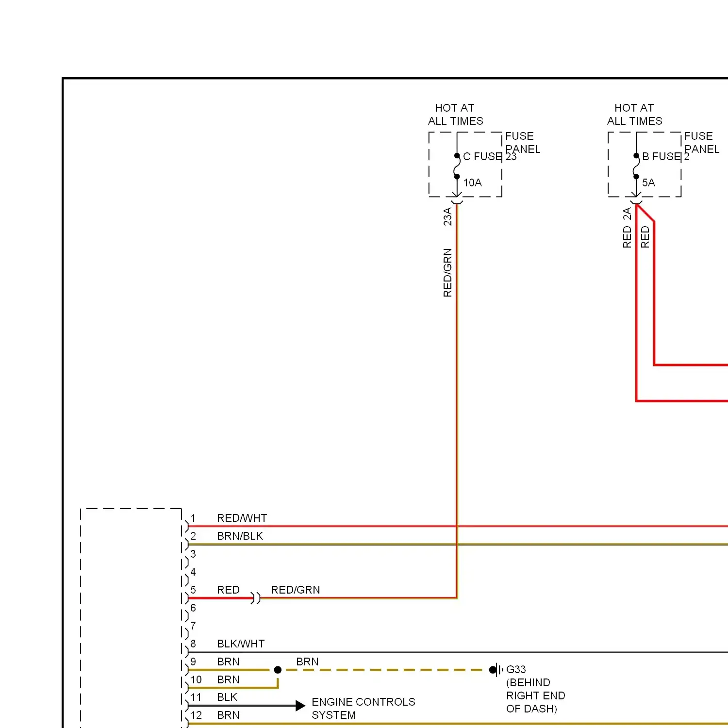This screenshot has height=728, width=728.
Task: Click the horizontal RED/GRN label after connector
Action: 295,590
